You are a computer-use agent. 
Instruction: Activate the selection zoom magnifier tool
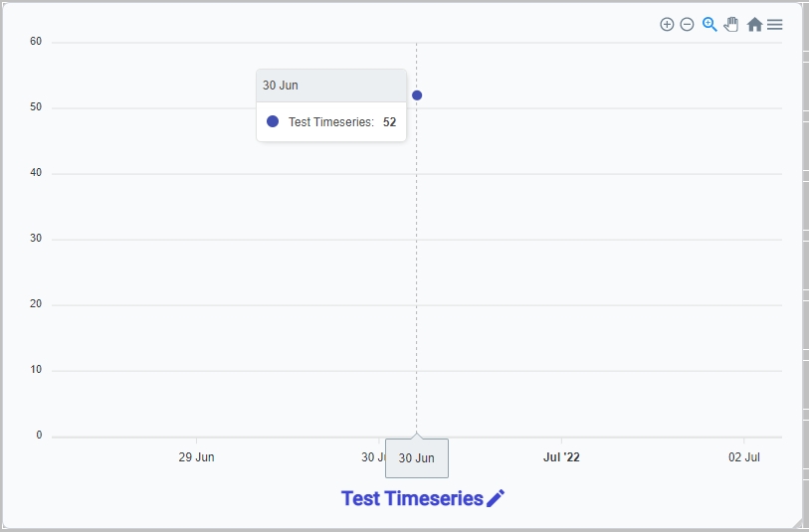[x=709, y=24]
